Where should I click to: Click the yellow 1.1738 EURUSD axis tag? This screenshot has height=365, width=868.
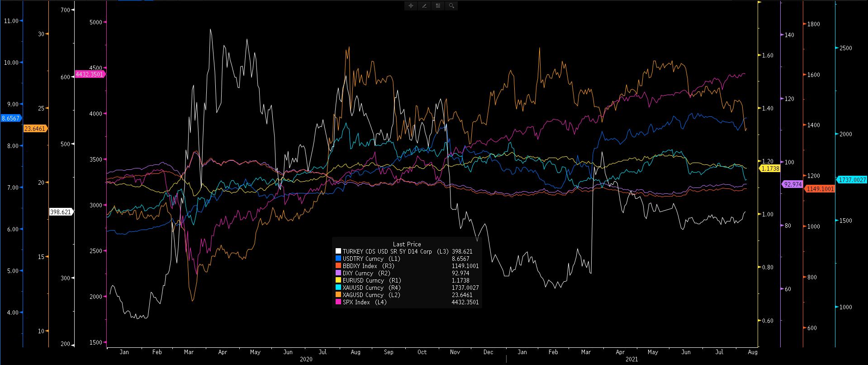(770, 168)
